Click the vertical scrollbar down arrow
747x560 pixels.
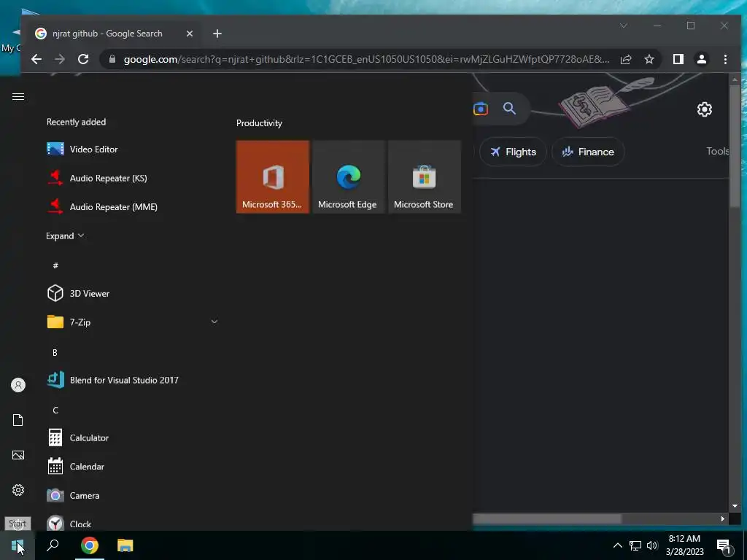coord(735,506)
